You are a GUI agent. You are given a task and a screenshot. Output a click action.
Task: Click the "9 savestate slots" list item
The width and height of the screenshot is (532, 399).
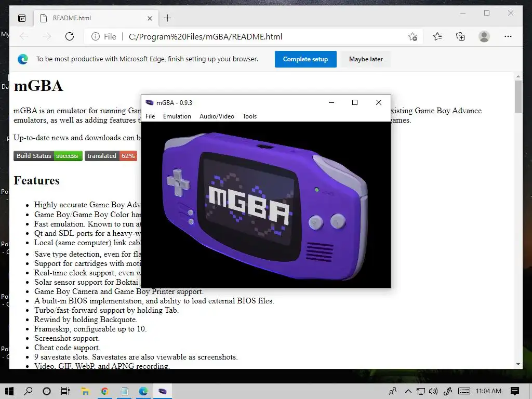136,357
